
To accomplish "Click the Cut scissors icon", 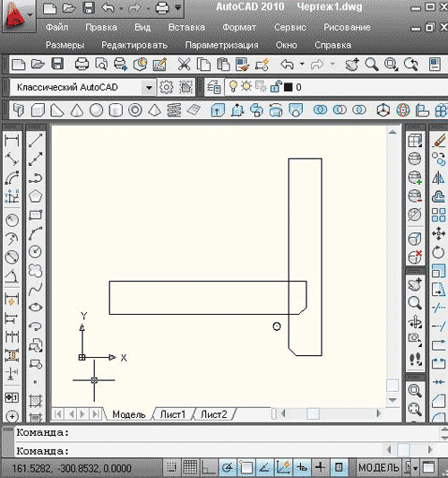I will (x=184, y=65).
